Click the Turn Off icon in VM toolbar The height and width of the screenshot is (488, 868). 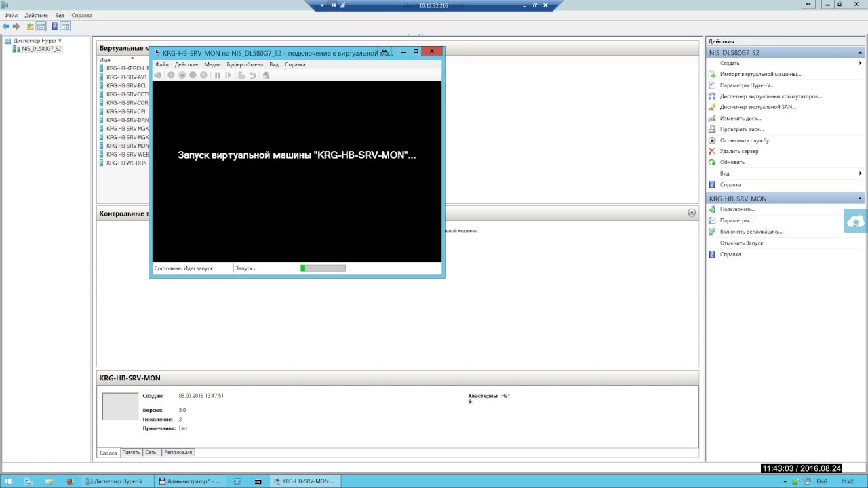click(182, 75)
